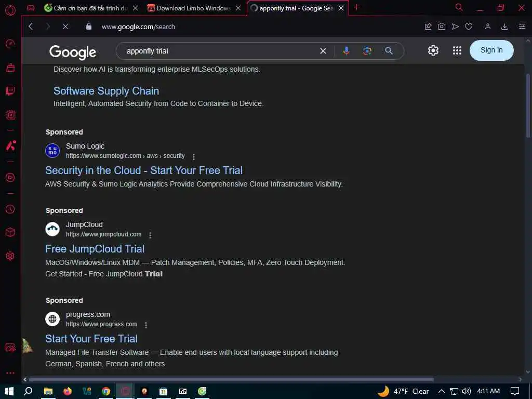Open the sidebar three-dots more menu
Viewport: 532px width, 399px height.
coord(10,373)
